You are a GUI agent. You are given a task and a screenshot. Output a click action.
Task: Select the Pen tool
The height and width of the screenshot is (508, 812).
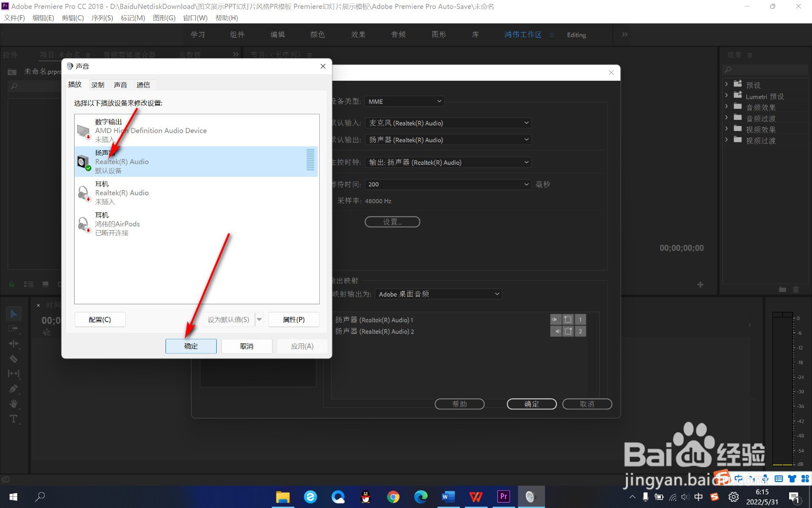coord(14,389)
